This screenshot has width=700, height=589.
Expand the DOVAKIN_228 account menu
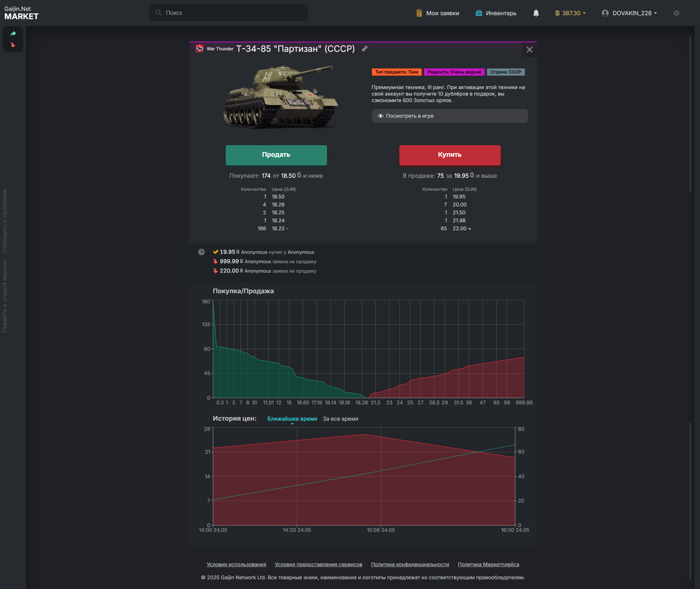click(x=629, y=13)
